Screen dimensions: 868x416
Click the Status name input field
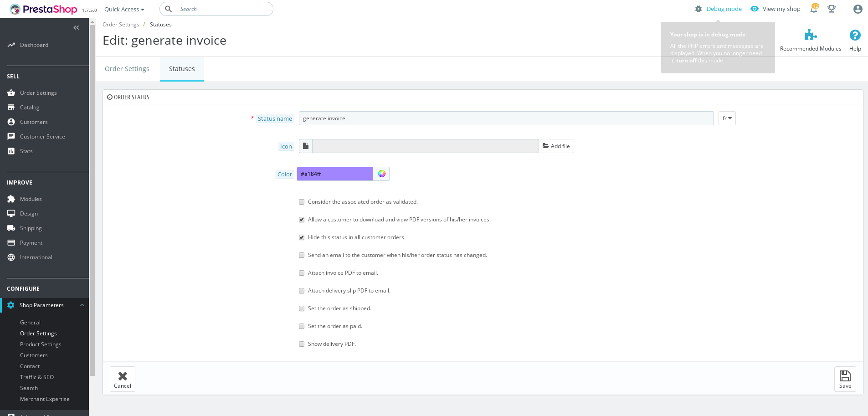coord(506,118)
